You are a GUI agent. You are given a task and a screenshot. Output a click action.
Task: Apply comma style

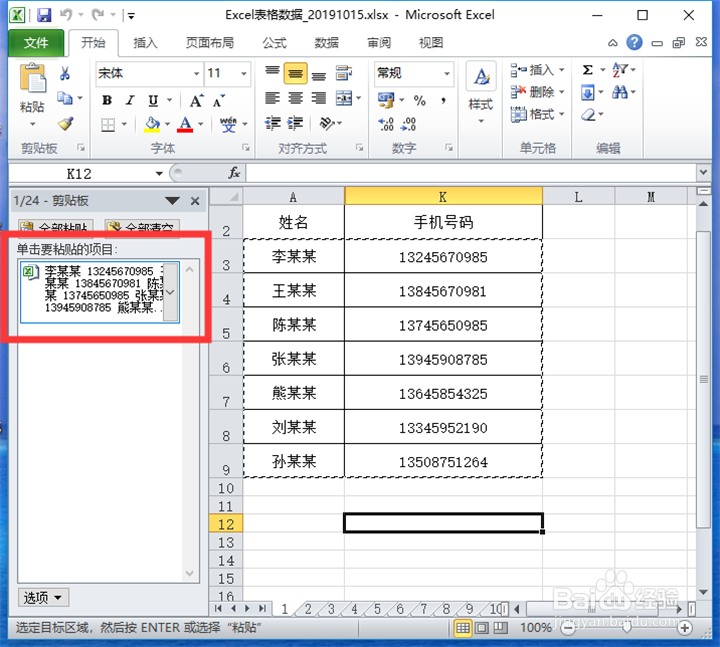click(x=443, y=101)
